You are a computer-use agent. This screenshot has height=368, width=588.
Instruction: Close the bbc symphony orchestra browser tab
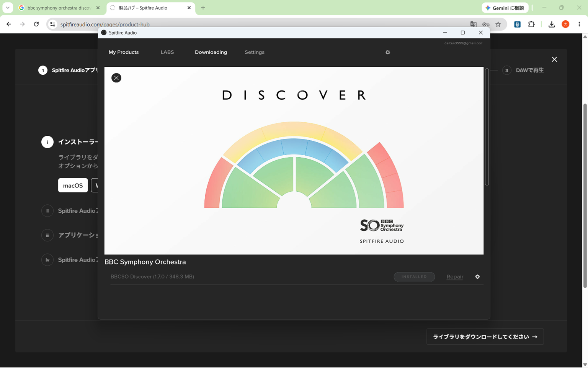[x=98, y=8]
